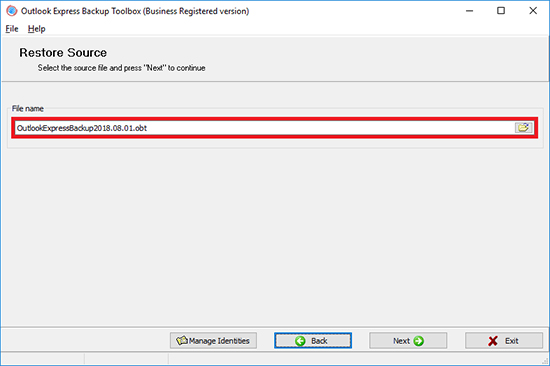Minimize the Backup Toolbox window
The image size is (550, 366).
pyautogui.click(x=469, y=11)
